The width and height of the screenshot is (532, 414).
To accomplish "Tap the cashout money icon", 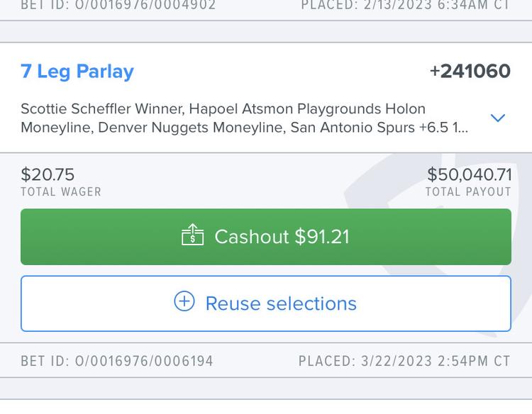I will coord(192,235).
